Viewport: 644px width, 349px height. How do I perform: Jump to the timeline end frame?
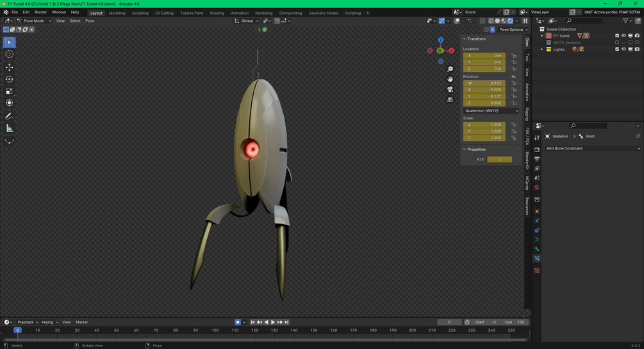286,322
